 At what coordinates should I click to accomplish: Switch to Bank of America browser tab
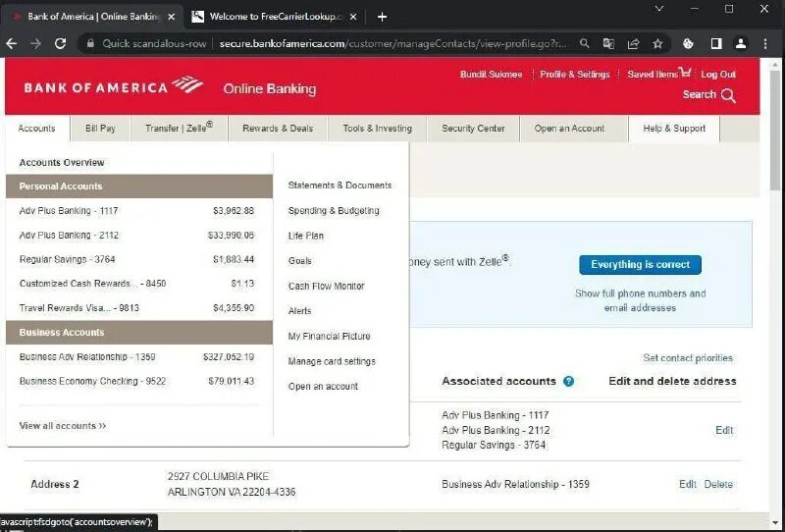click(93, 17)
